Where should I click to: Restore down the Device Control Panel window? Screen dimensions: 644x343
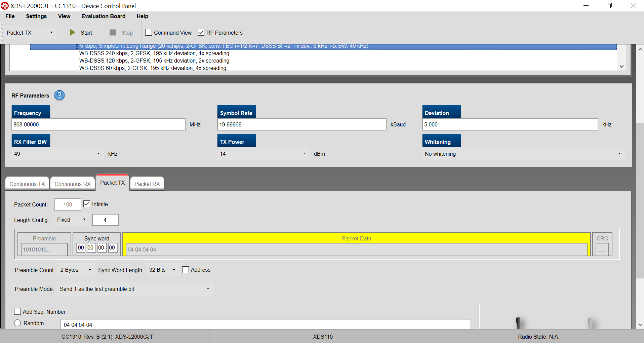[609, 6]
